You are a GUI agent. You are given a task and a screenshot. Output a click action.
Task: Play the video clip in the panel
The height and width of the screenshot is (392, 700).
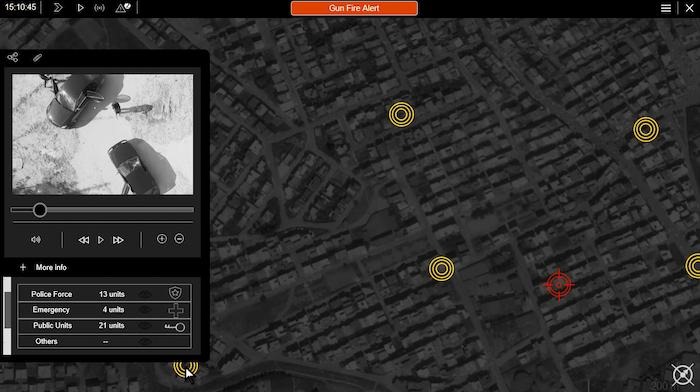click(101, 240)
